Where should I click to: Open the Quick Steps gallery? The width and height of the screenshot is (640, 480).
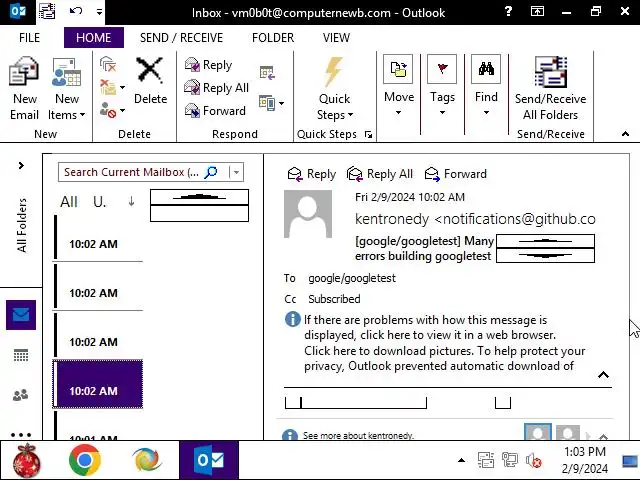(334, 89)
